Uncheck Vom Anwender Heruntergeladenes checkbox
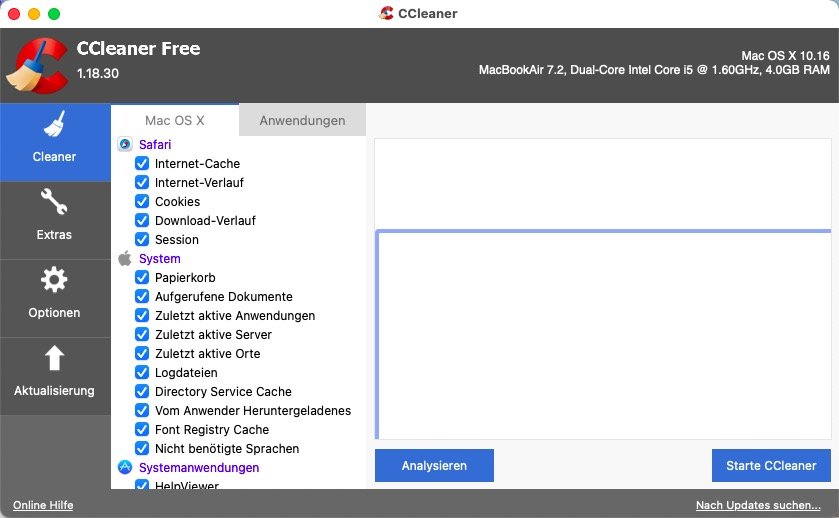This screenshot has width=839, height=518. click(x=142, y=410)
